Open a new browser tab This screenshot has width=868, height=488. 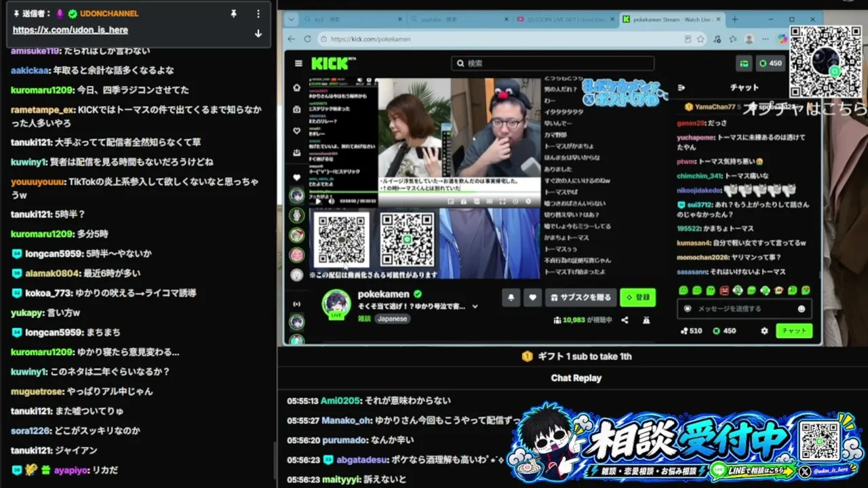734,20
